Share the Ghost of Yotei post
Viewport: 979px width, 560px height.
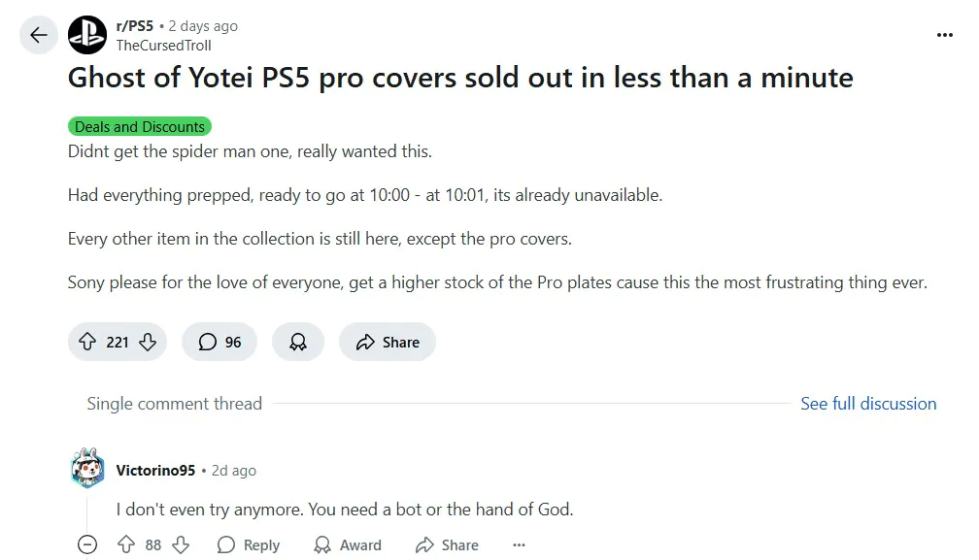[x=387, y=342]
